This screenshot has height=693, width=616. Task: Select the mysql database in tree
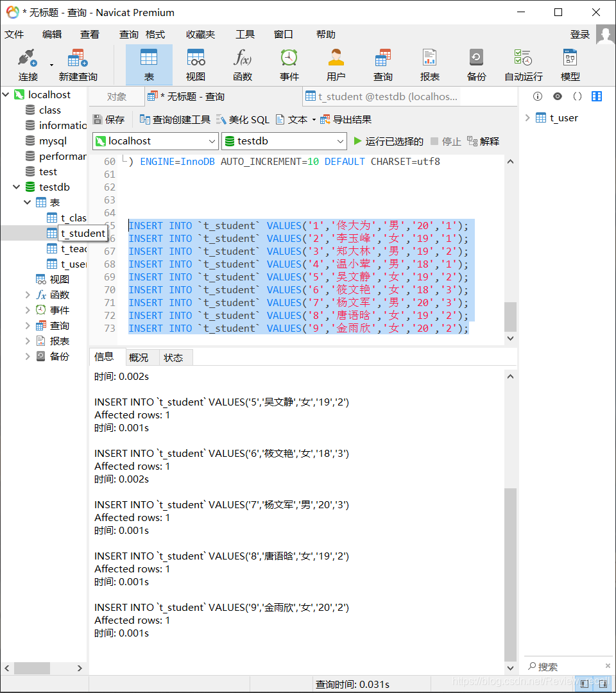53,141
